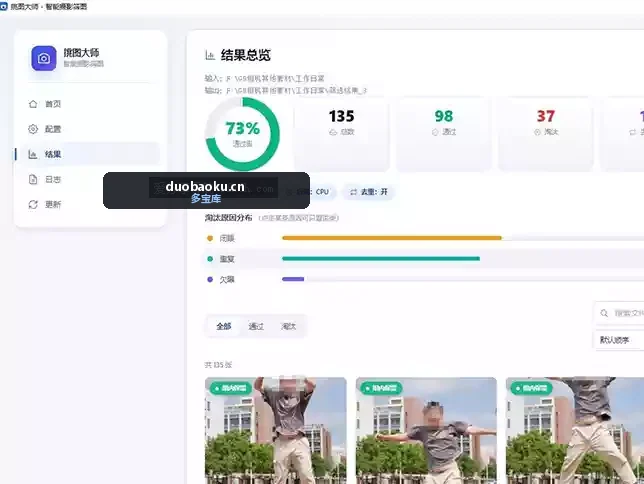644x484 pixels.
Task: Open the 日志 document icon in sidebar
Action: (x=33, y=179)
